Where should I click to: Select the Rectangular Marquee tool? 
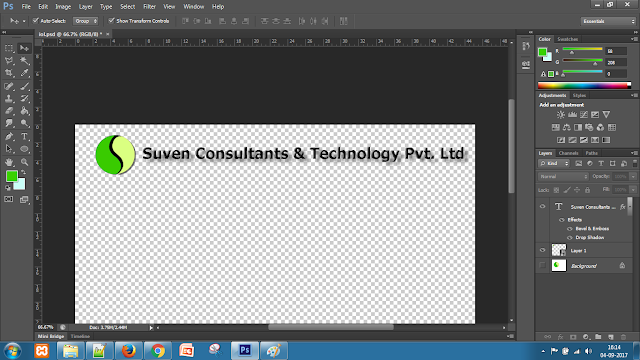pyautogui.click(x=9, y=48)
